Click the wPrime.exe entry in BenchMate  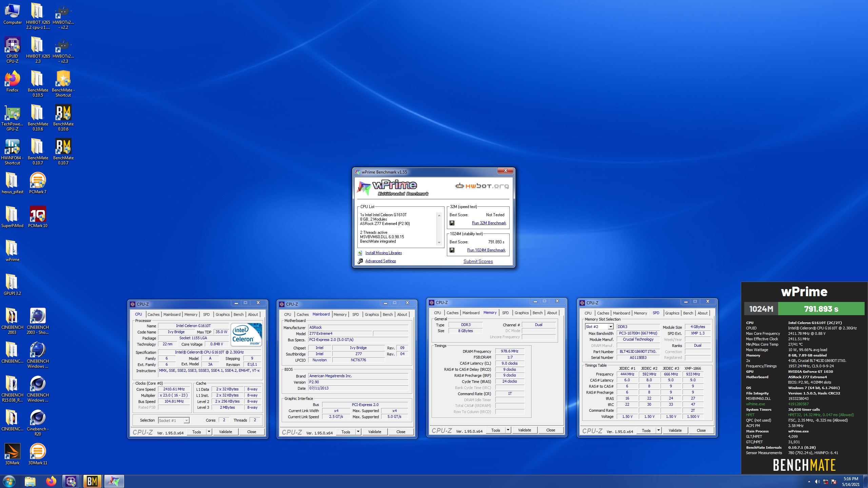coord(755,404)
